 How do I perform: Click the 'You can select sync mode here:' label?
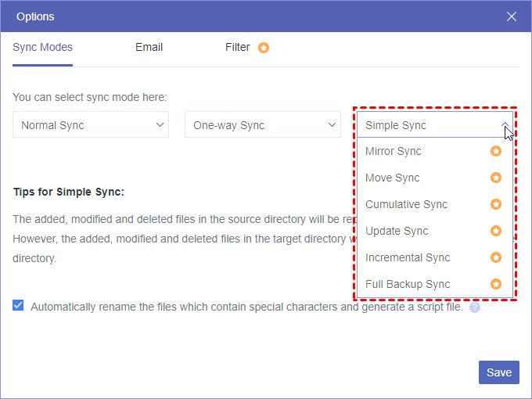point(90,97)
